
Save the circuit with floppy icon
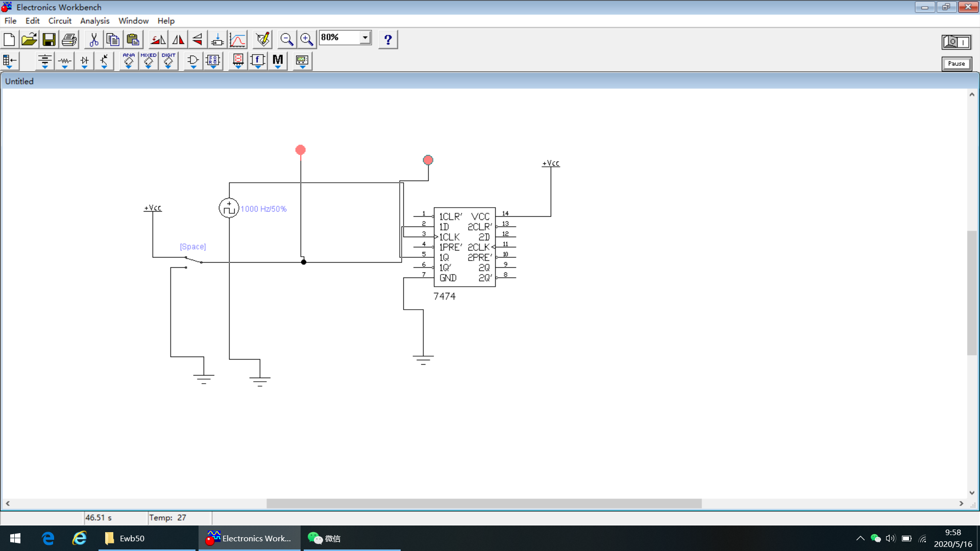(49, 39)
